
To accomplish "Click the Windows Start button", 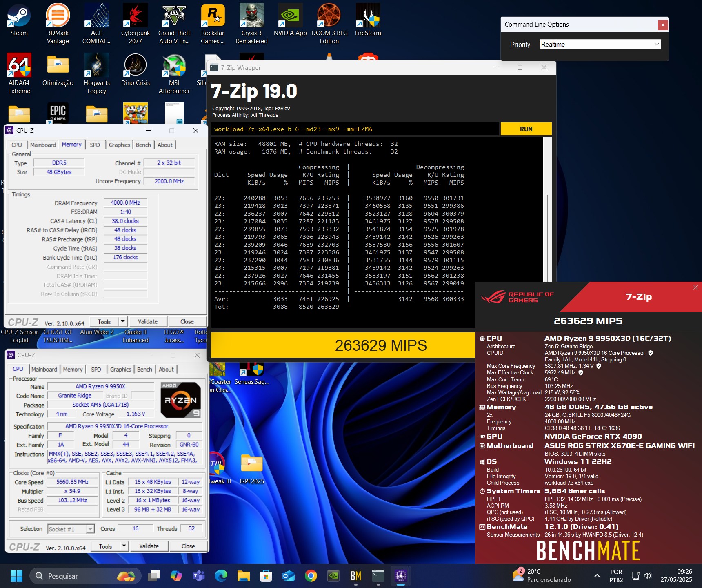I will click(x=16, y=576).
